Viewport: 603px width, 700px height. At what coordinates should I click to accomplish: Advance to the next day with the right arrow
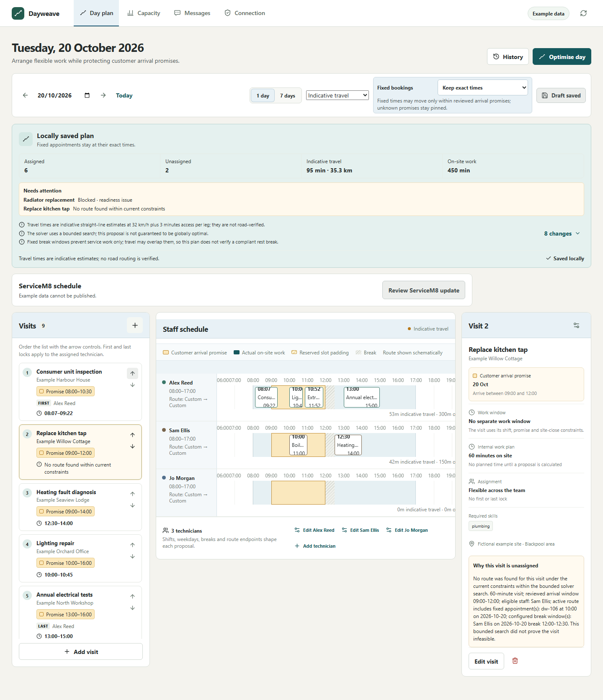[x=103, y=95]
